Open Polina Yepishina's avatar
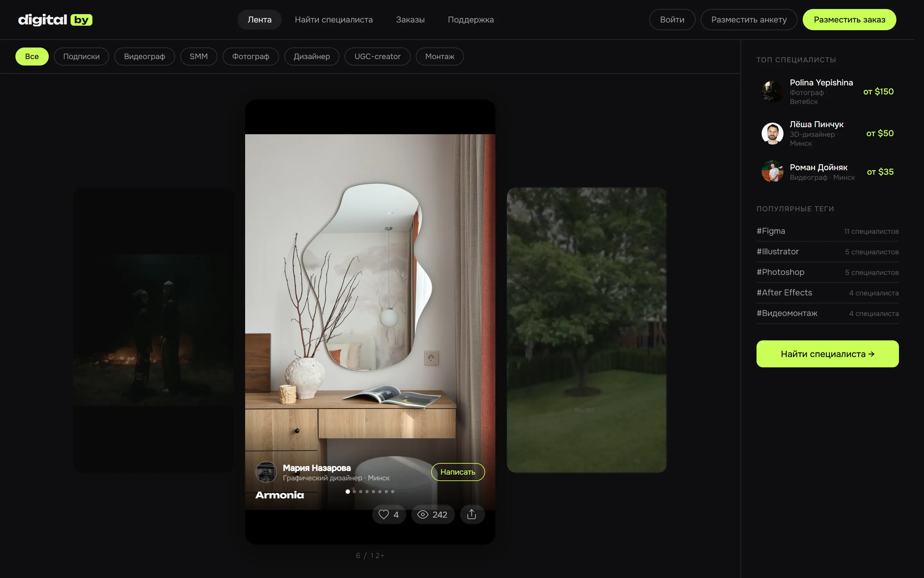Viewport: 924px width, 578px height. pos(773,92)
